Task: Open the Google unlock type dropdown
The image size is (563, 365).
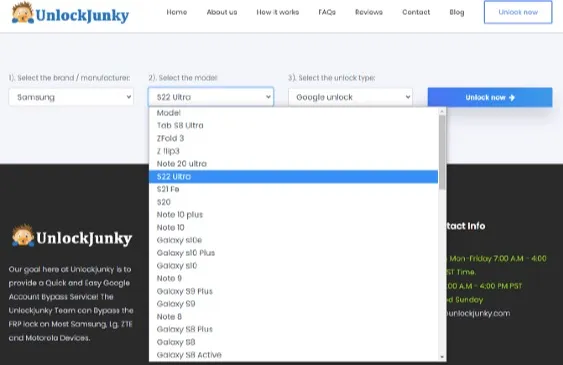Action: [x=350, y=97]
